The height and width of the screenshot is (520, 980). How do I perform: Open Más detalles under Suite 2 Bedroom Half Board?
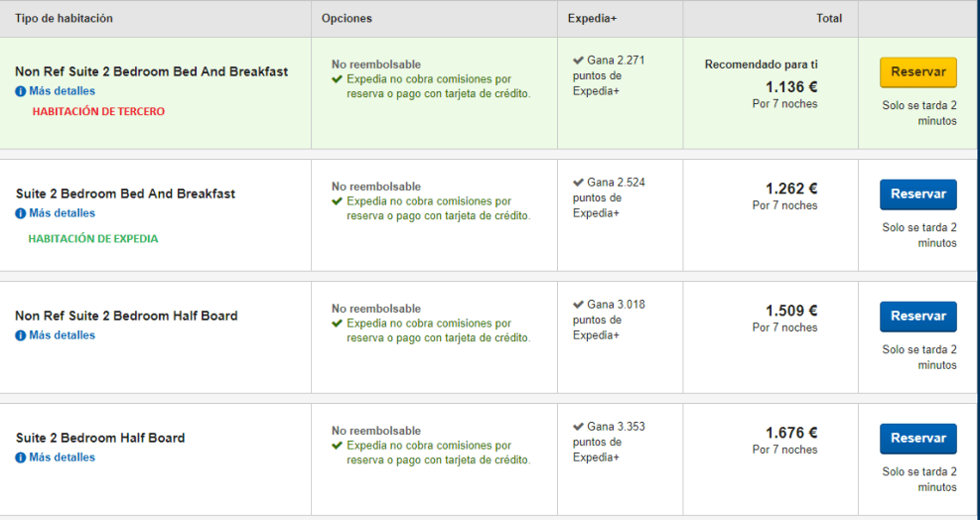(x=62, y=457)
